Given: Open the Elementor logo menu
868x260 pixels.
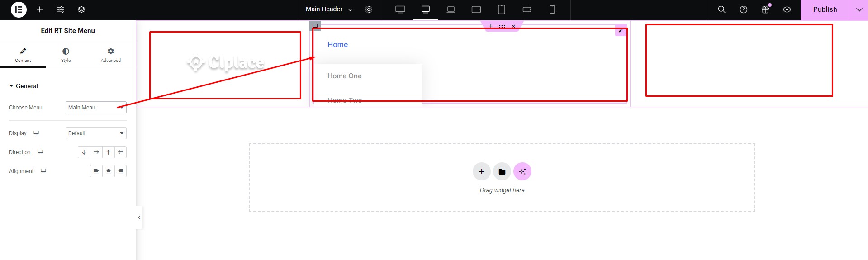Looking at the screenshot, I should tap(19, 9).
